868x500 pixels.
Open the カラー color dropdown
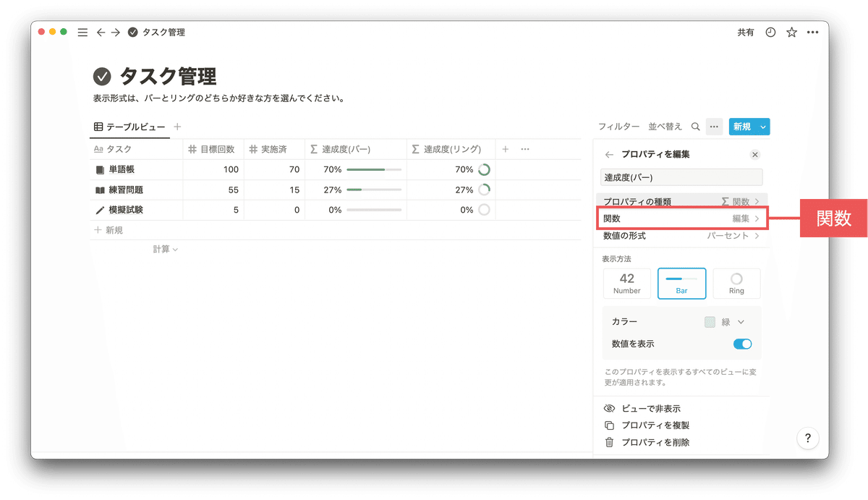(726, 322)
